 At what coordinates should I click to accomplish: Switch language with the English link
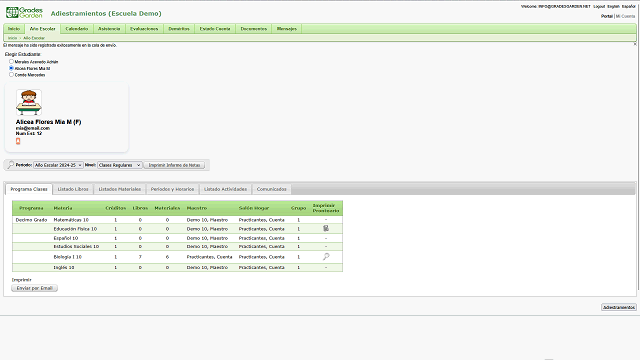click(x=613, y=7)
